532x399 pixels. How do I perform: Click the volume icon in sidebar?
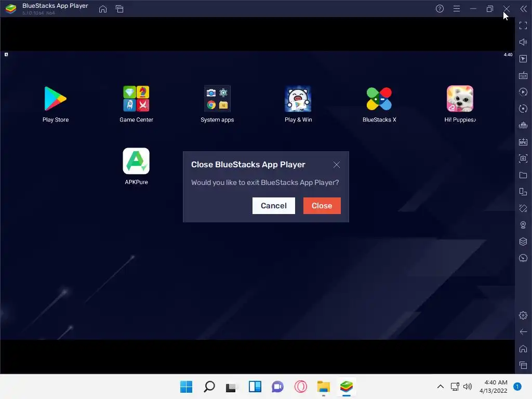click(523, 42)
